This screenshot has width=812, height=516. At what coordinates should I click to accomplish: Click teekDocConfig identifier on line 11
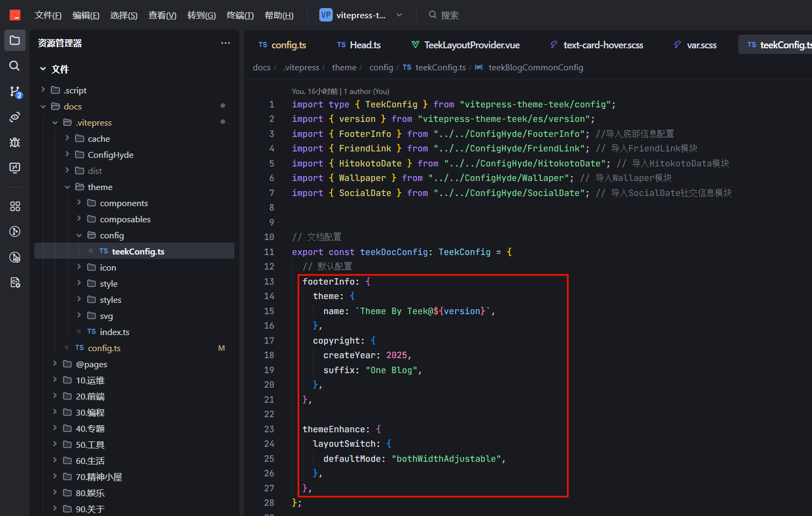(394, 252)
